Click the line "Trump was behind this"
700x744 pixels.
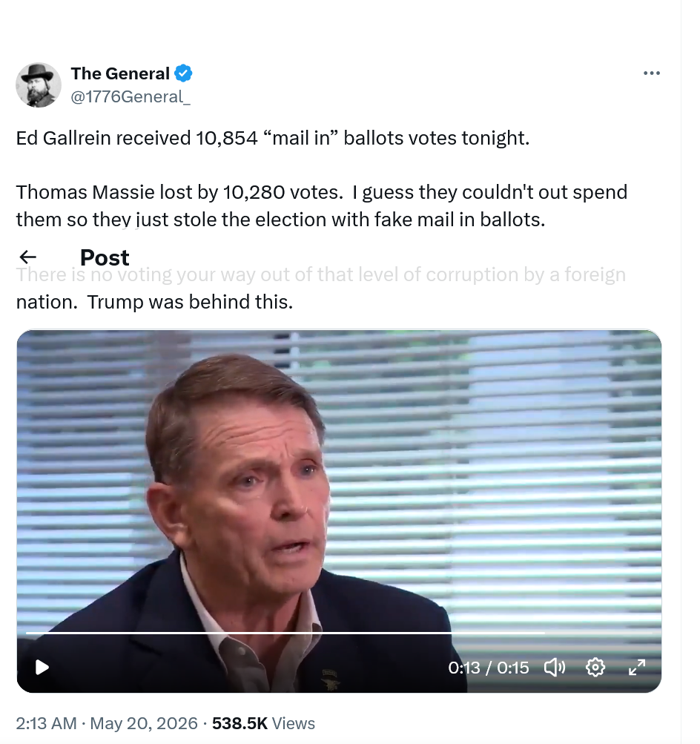[190, 302]
